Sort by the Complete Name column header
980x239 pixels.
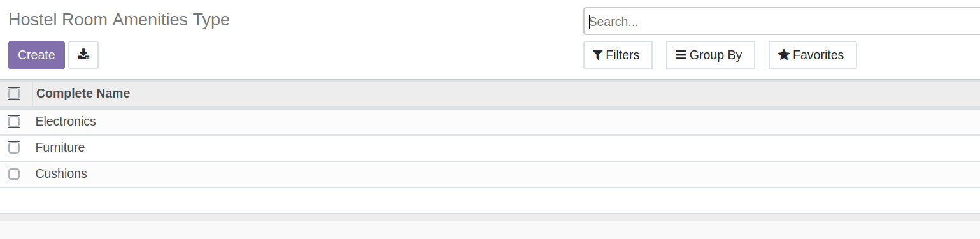click(x=83, y=94)
